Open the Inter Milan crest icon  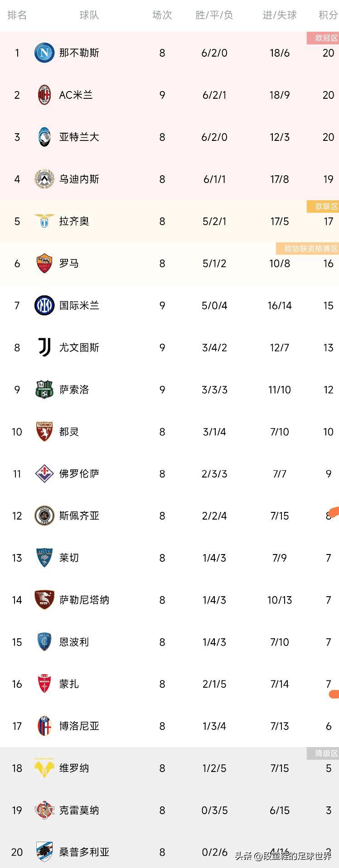pyautogui.click(x=44, y=305)
